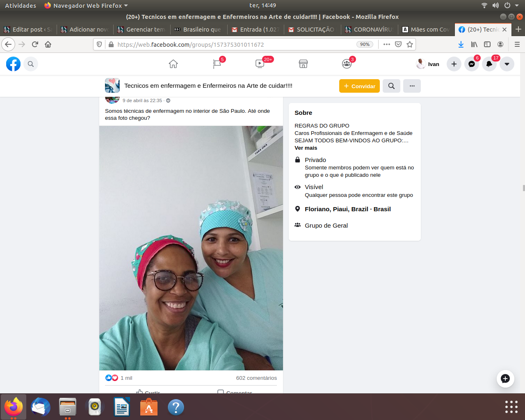The height and width of the screenshot is (420, 525).
Task: Expand group rules with Ver mais
Action: coord(306,148)
